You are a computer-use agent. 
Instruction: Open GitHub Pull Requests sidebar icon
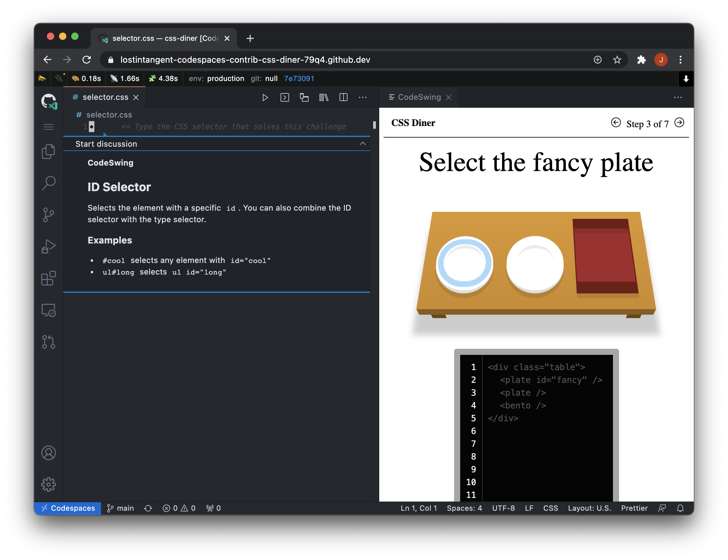point(49,342)
